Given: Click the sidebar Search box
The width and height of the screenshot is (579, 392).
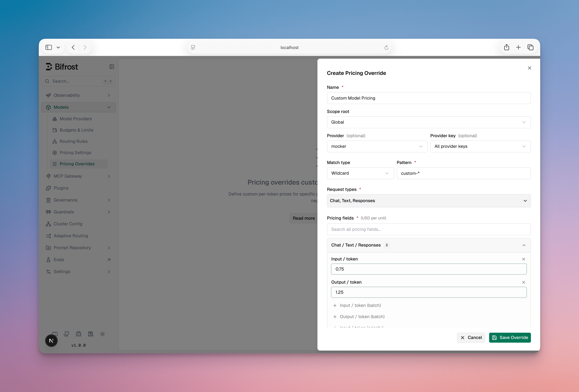Looking at the screenshot, I should (x=78, y=81).
